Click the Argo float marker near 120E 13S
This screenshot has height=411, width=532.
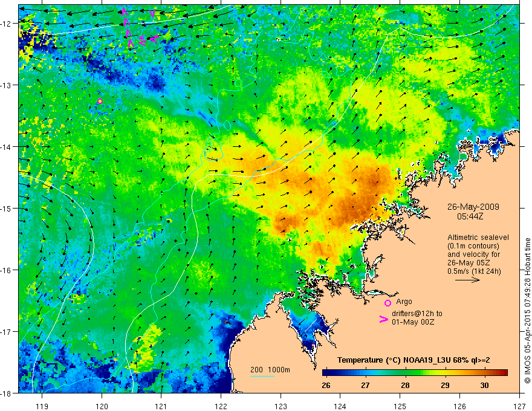pyautogui.click(x=100, y=101)
